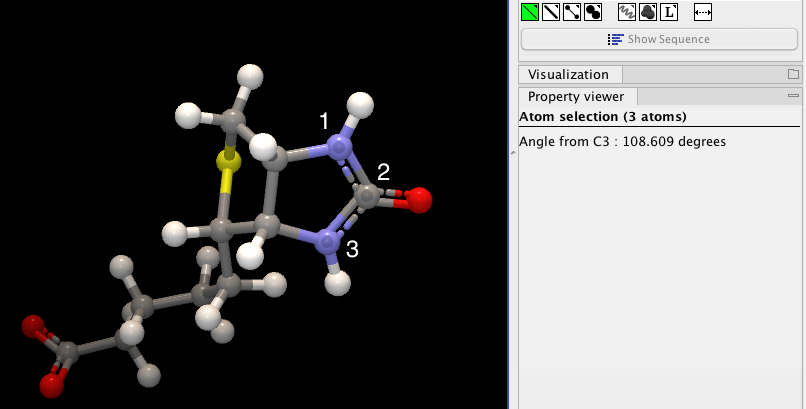This screenshot has width=806, height=409.
Task: Expand the Visualization panel using its corner icon
Action: 793,75
